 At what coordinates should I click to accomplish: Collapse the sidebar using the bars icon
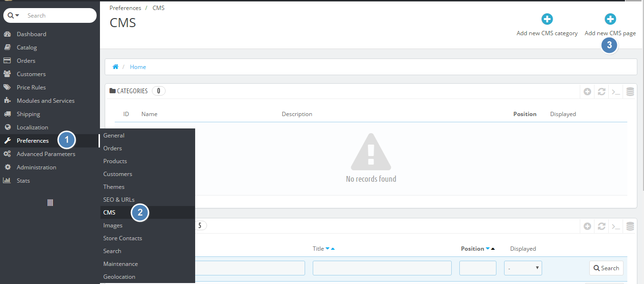point(50,203)
